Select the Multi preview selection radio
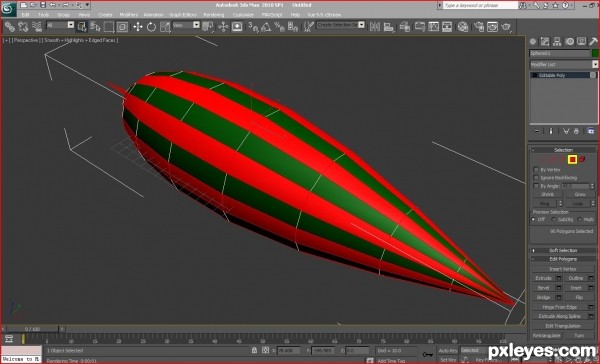600x364 pixels. click(x=579, y=219)
